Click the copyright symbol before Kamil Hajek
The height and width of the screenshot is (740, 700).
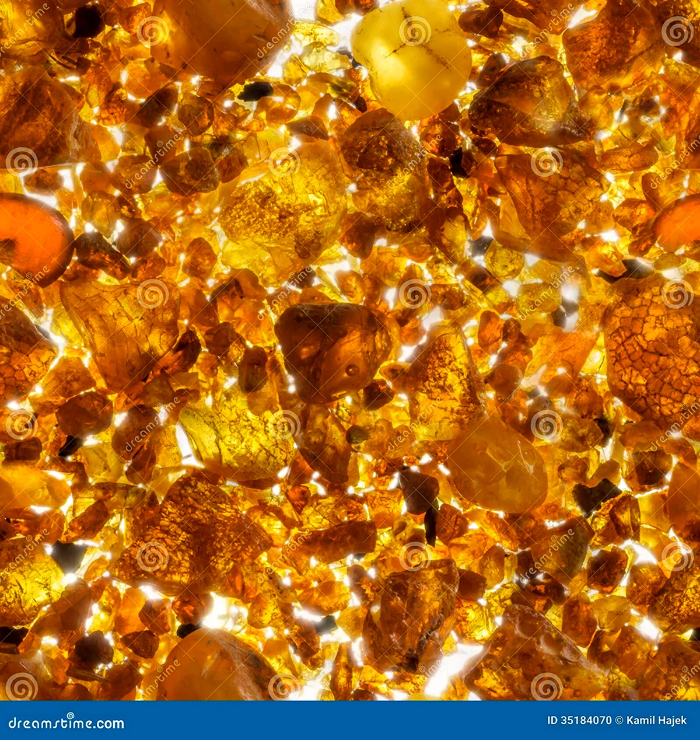coord(618,720)
